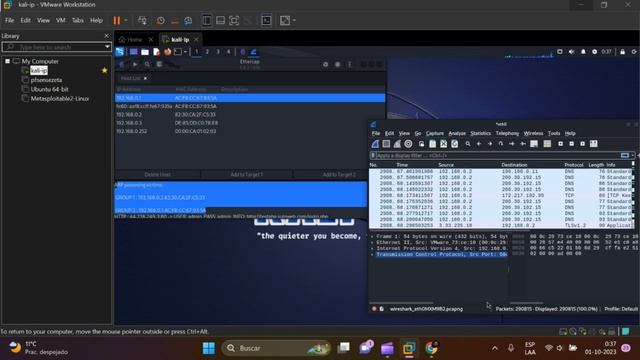640x360 pixels.
Task: Zoom in on Wireshark packet text
Action: [x=560, y=144]
